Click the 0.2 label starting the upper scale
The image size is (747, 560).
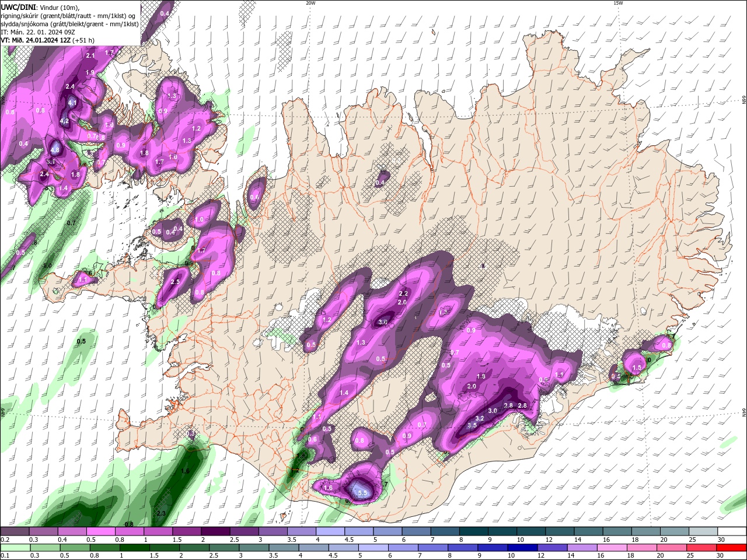tap(5, 540)
